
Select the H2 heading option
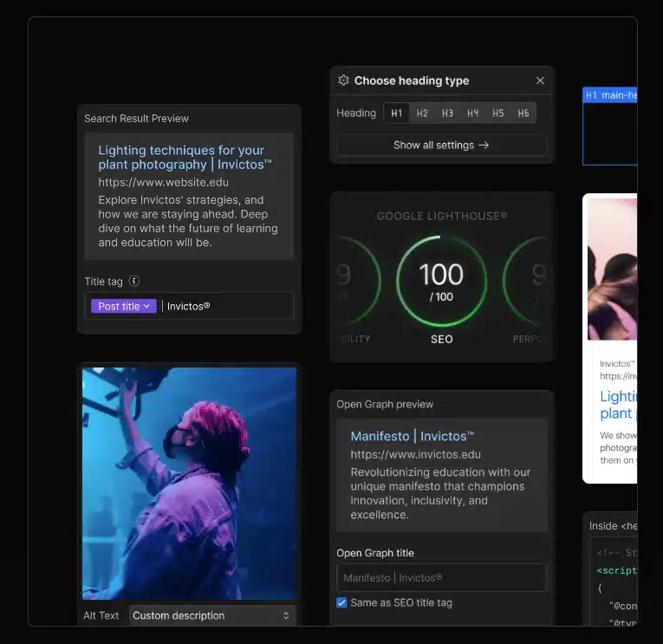pyautogui.click(x=422, y=113)
